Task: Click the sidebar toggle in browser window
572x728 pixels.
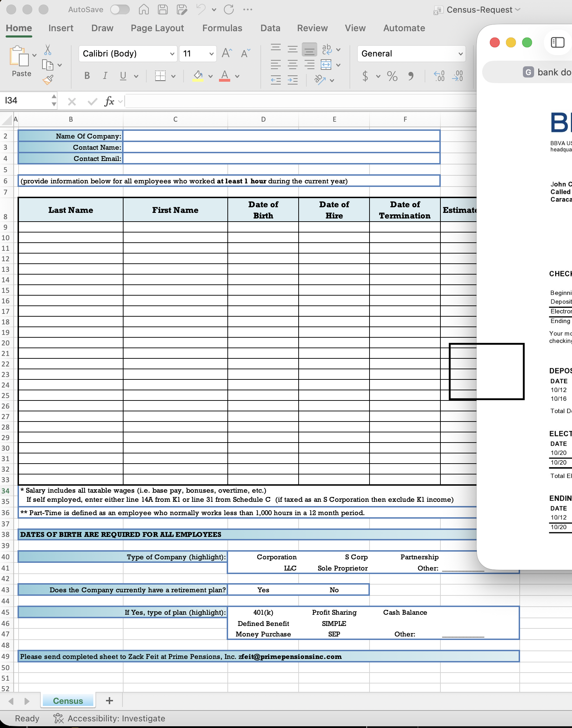Action: [x=558, y=42]
